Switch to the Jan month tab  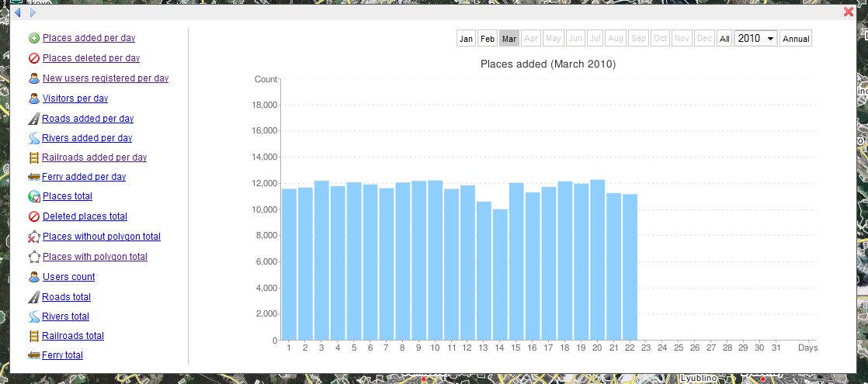[466, 39]
